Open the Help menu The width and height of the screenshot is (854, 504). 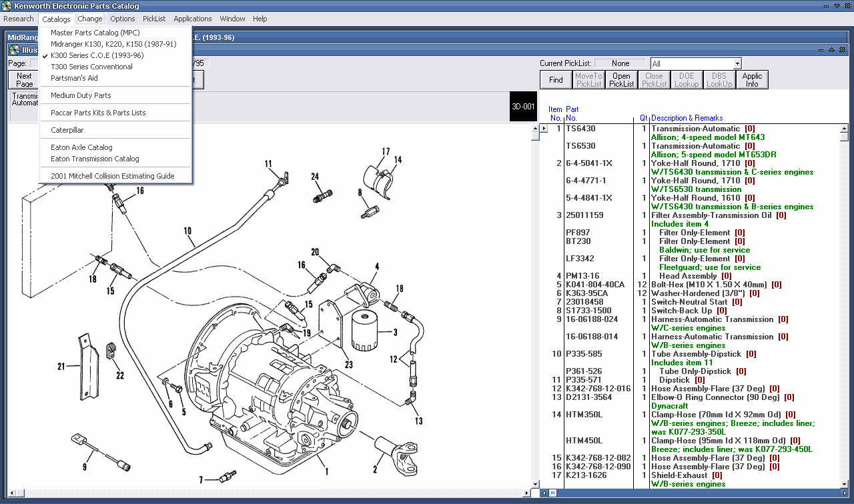(x=260, y=19)
